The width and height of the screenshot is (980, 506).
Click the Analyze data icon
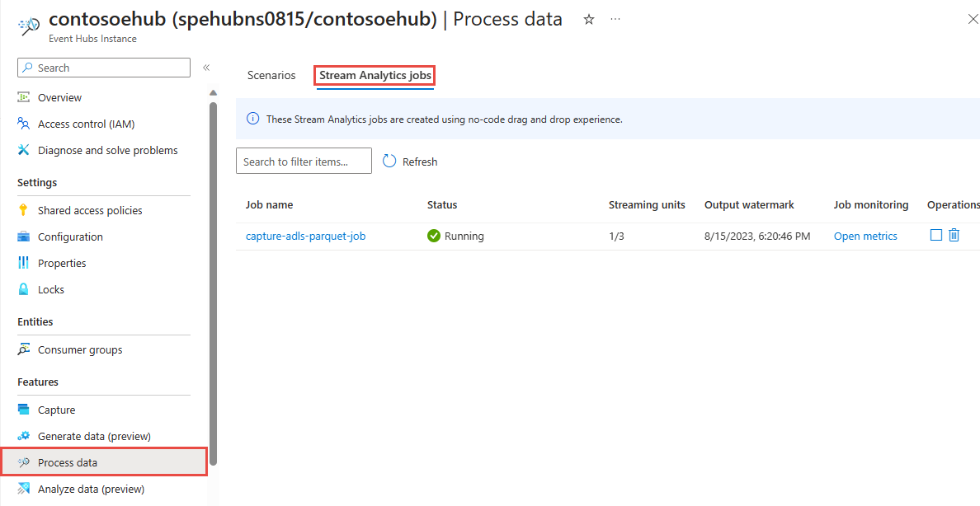point(24,489)
